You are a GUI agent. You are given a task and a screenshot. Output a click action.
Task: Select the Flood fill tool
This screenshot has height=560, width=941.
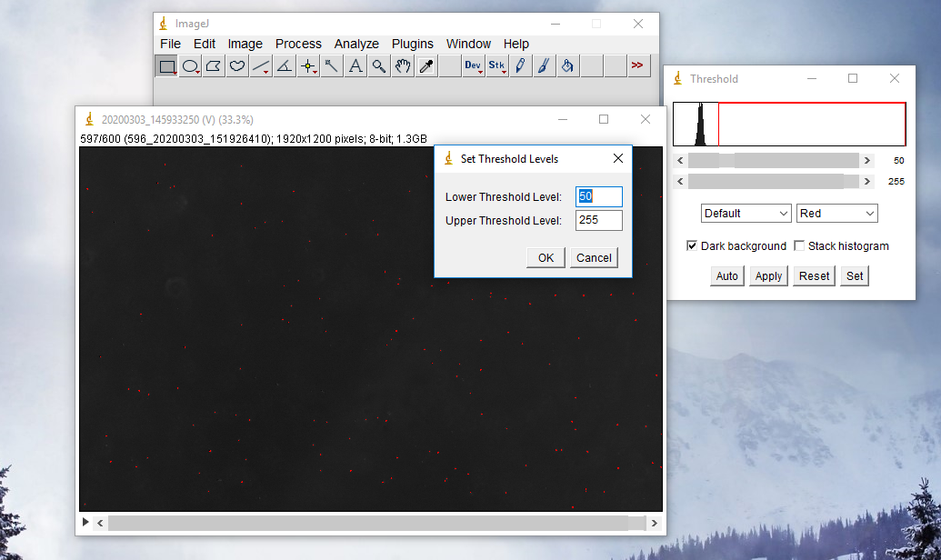[567, 66]
